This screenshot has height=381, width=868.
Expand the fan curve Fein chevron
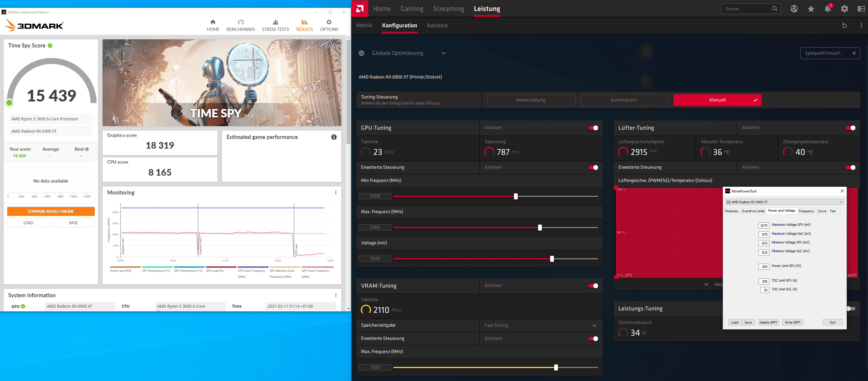[706, 284]
